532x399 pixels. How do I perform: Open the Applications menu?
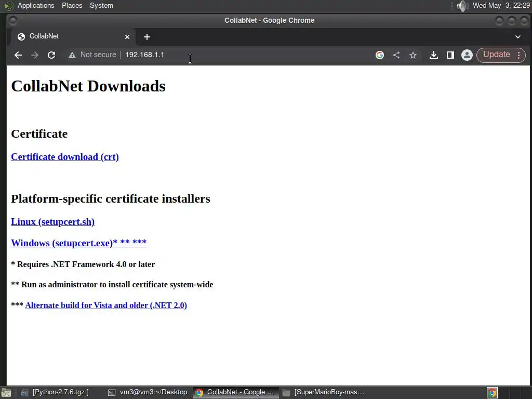click(x=36, y=5)
